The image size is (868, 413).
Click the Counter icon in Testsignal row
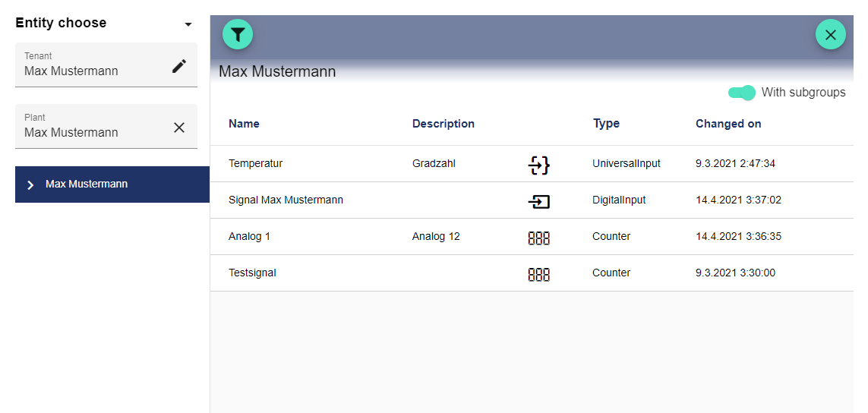point(538,274)
